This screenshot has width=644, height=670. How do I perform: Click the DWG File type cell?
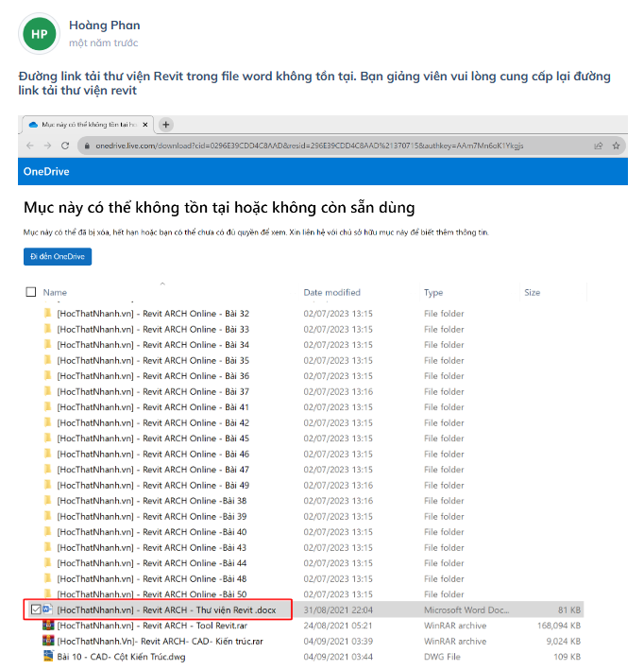(442, 657)
